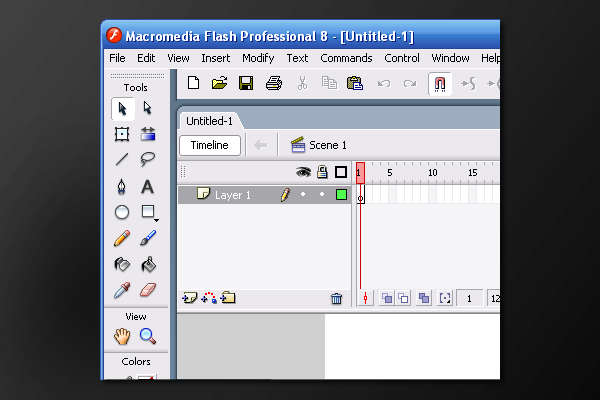The image size is (600, 400).
Task: Open the Edit menu
Action: (146, 58)
